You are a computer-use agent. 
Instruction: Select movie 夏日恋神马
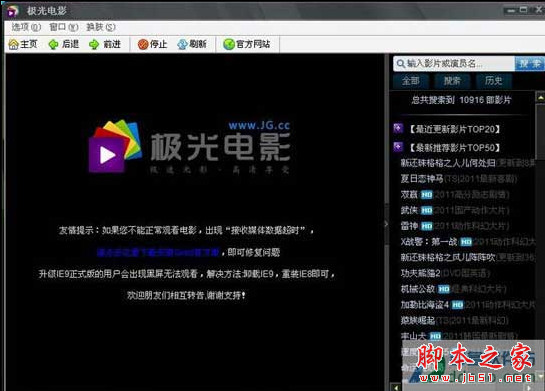pos(422,179)
